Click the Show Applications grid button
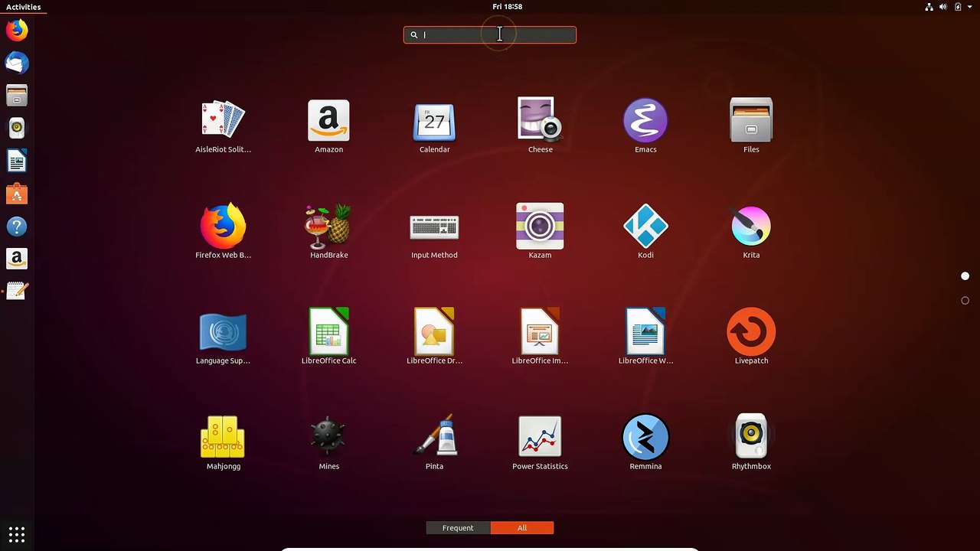 (x=17, y=534)
